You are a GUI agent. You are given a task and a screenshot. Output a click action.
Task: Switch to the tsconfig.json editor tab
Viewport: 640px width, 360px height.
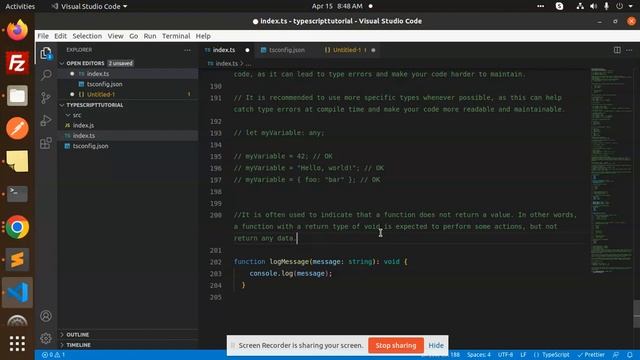tap(287, 50)
